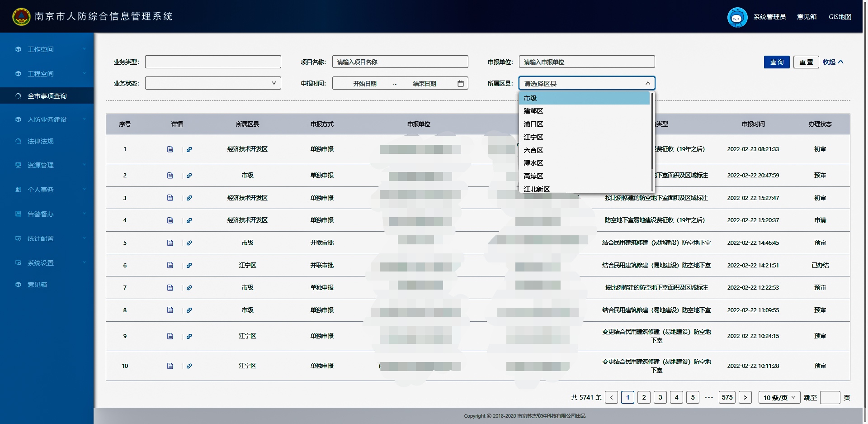The width and height of the screenshot is (868, 424).
Task: Open GIS地图 in the top header
Action: [840, 17]
